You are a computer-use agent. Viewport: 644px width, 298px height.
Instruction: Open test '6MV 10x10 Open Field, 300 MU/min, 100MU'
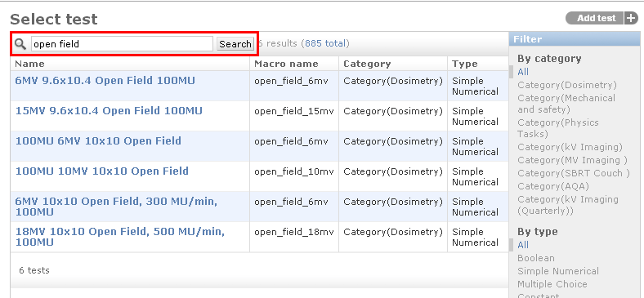pos(116,207)
